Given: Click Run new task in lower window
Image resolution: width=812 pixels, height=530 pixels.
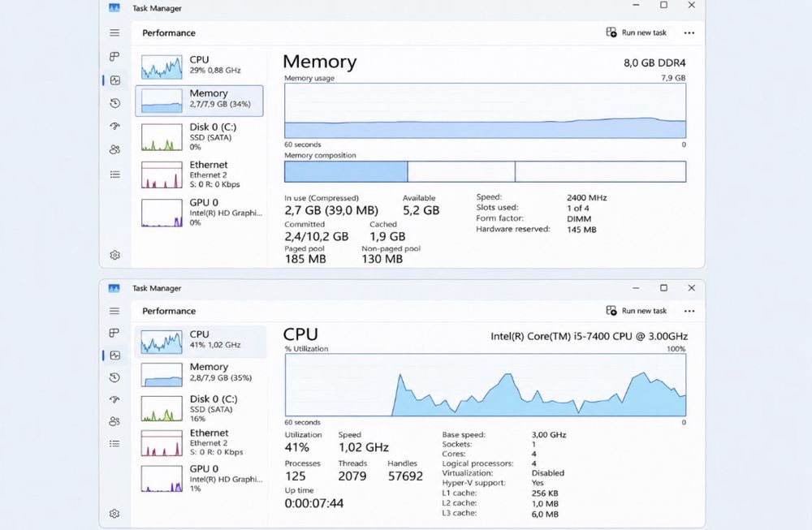Looking at the screenshot, I should click(637, 311).
